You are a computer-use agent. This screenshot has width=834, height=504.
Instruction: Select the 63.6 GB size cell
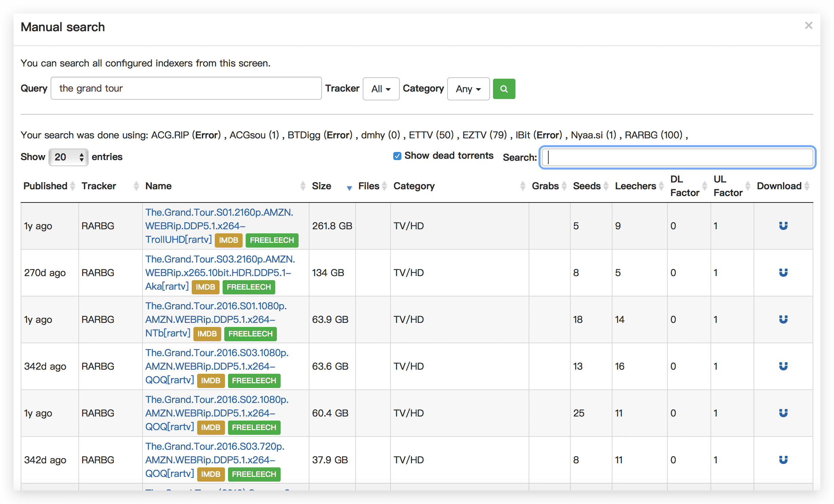point(332,366)
